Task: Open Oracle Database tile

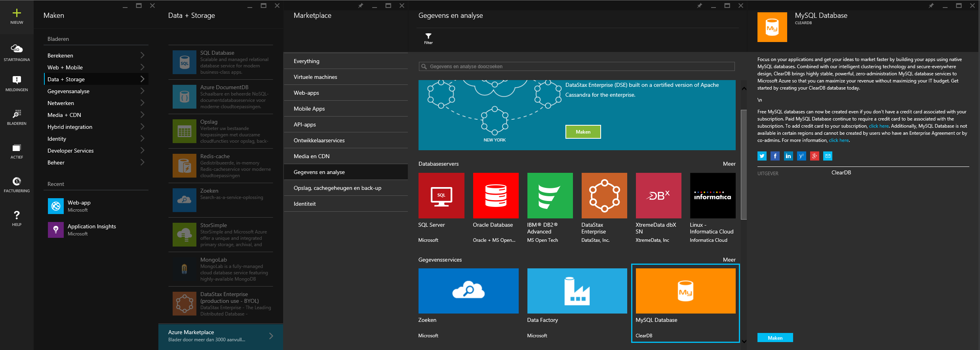Action: 496,195
